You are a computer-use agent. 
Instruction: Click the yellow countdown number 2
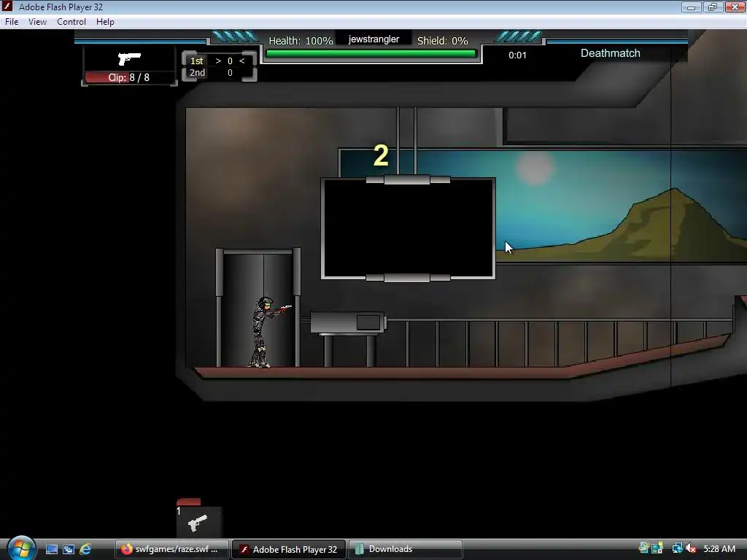tap(381, 156)
